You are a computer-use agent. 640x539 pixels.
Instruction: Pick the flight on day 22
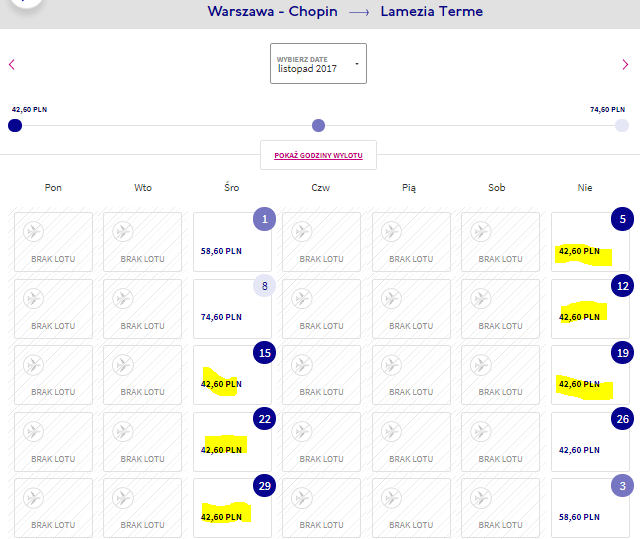pos(232,442)
